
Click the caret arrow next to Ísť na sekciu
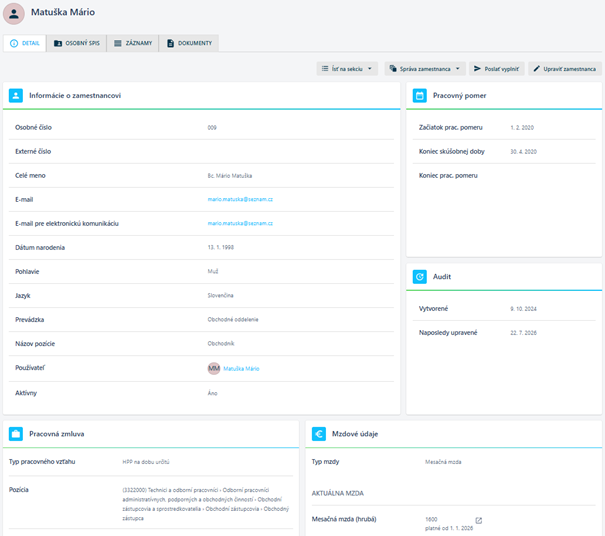coord(370,69)
